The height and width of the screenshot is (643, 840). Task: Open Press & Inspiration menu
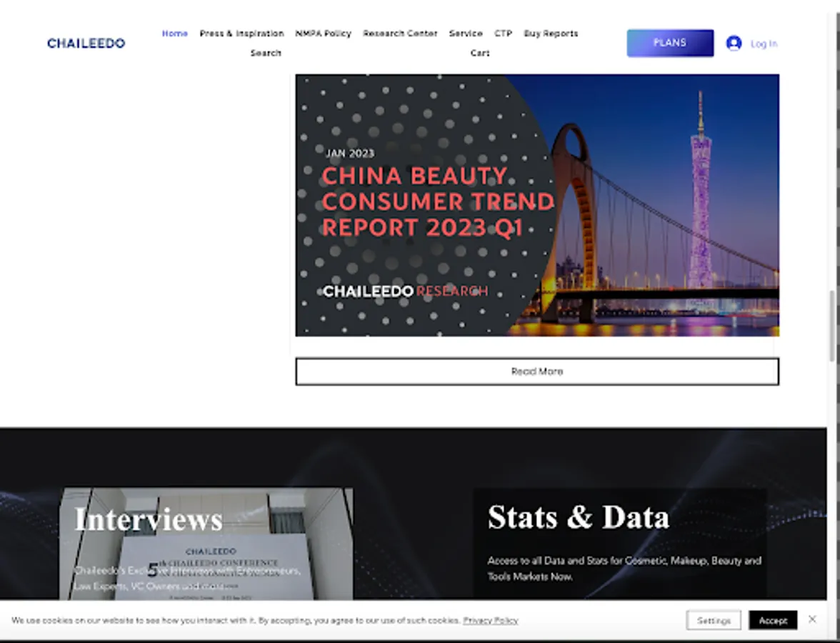tap(241, 33)
